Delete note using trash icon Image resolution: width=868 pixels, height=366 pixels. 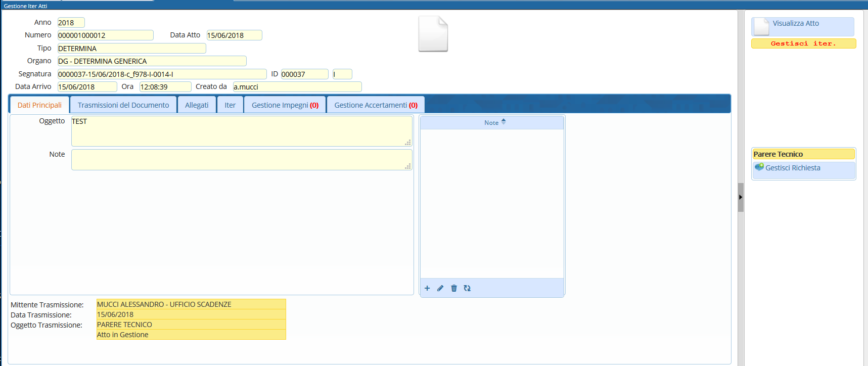[454, 288]
